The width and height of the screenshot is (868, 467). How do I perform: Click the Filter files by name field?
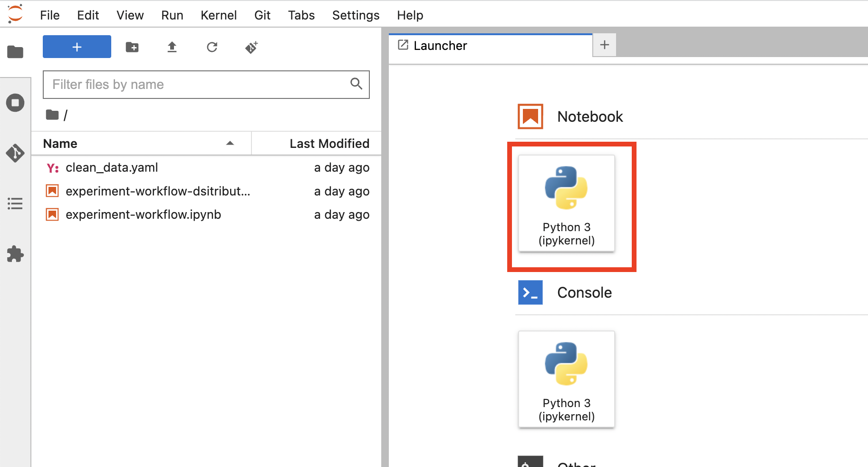(200, 85)
